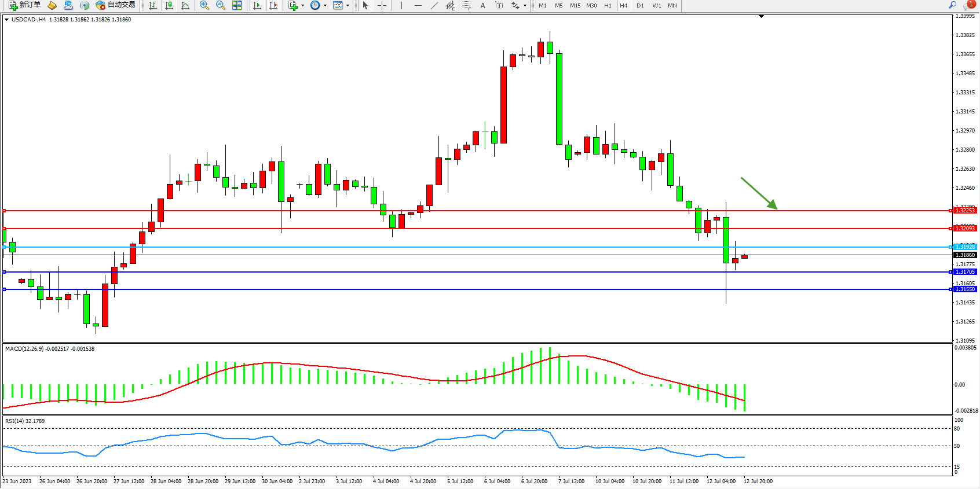Image resolution: width=980 pixels, height=489 pixels.
Task: Choose the text label 'A' tool
Action: (x=482, y=5)
